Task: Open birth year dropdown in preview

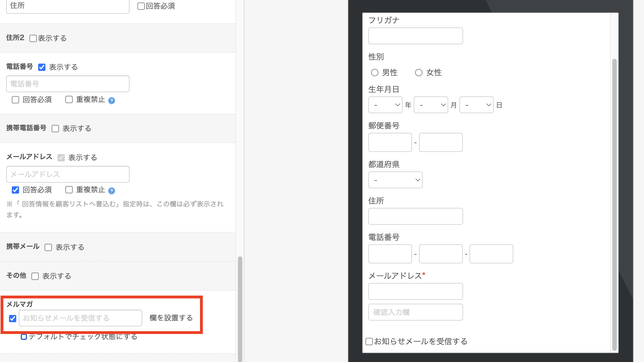Action: point(385,105)
